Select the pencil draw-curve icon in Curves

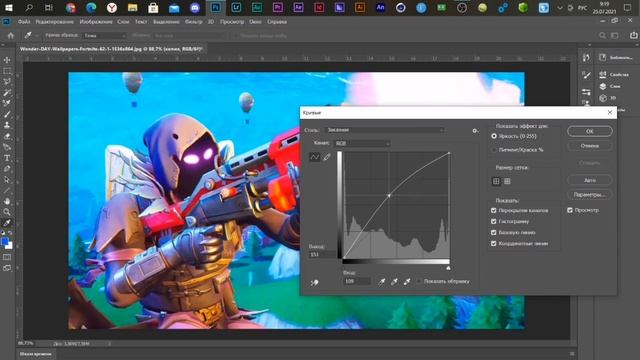tap(327, 157)
